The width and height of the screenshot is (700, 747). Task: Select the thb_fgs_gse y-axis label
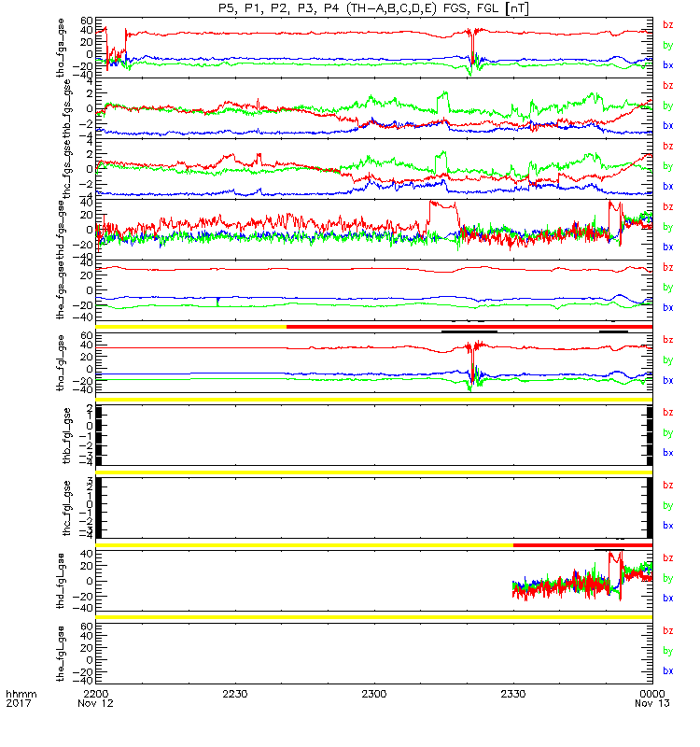pos(66,108)
